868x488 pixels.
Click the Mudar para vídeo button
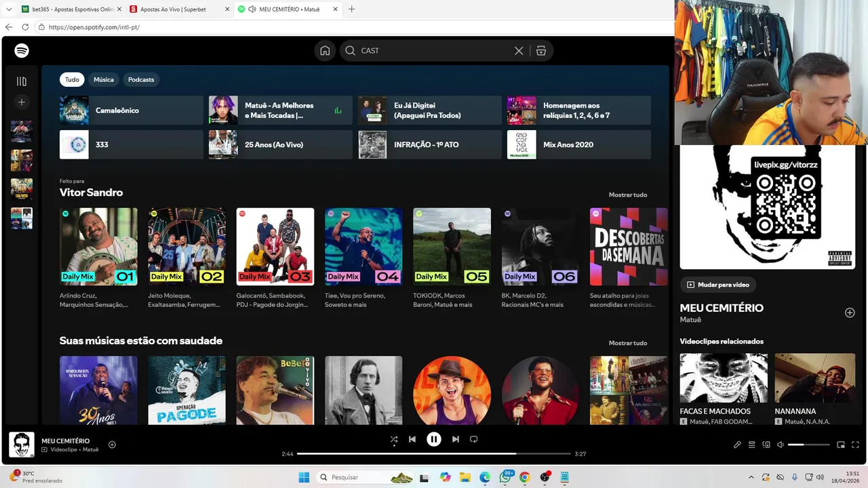(719, 285)
